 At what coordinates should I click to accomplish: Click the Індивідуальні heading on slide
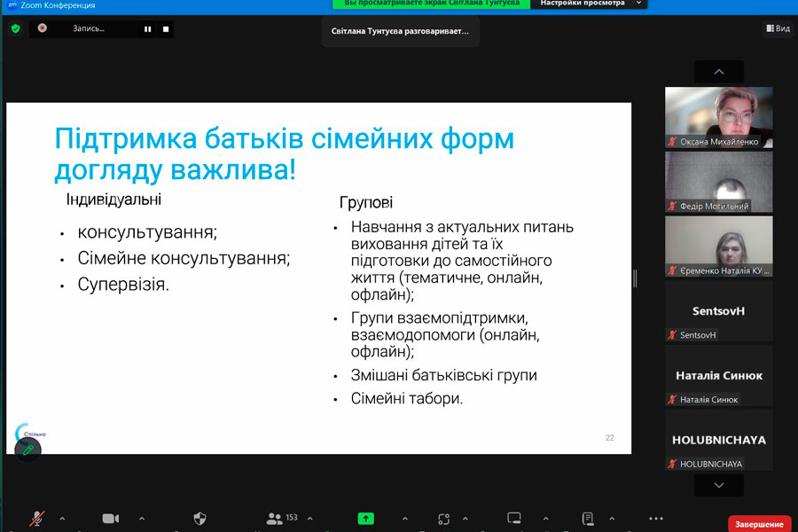tap(113, 199)
